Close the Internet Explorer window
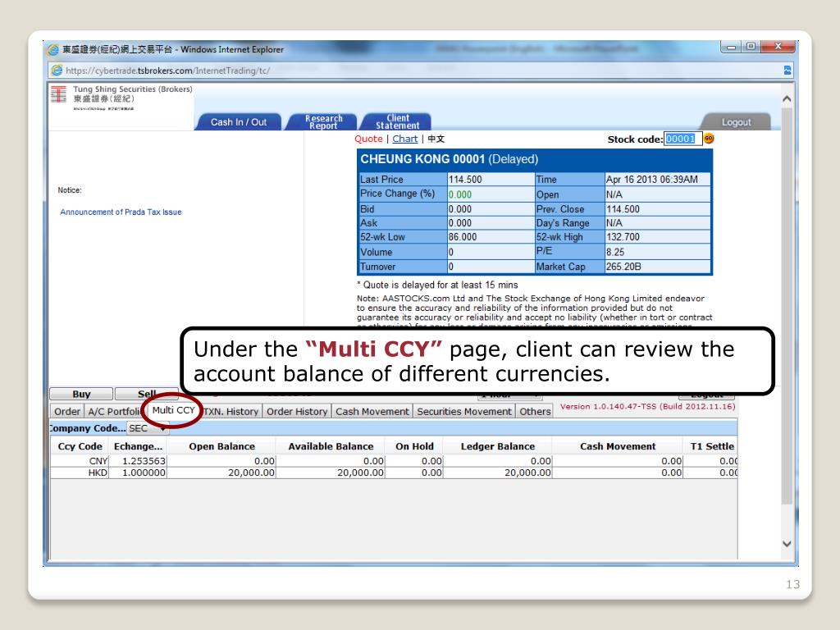The height and width of the screenshot is (630, 840). click(x=778, y=47)
